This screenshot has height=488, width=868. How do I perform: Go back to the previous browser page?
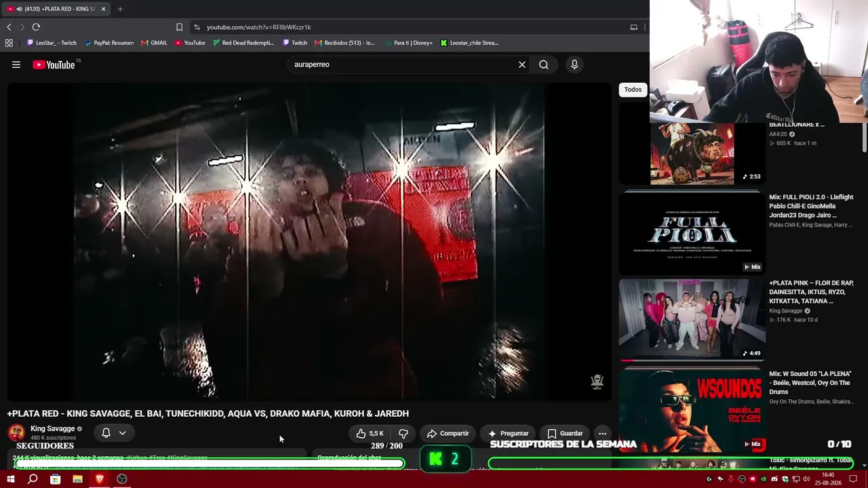click(9, 27)
